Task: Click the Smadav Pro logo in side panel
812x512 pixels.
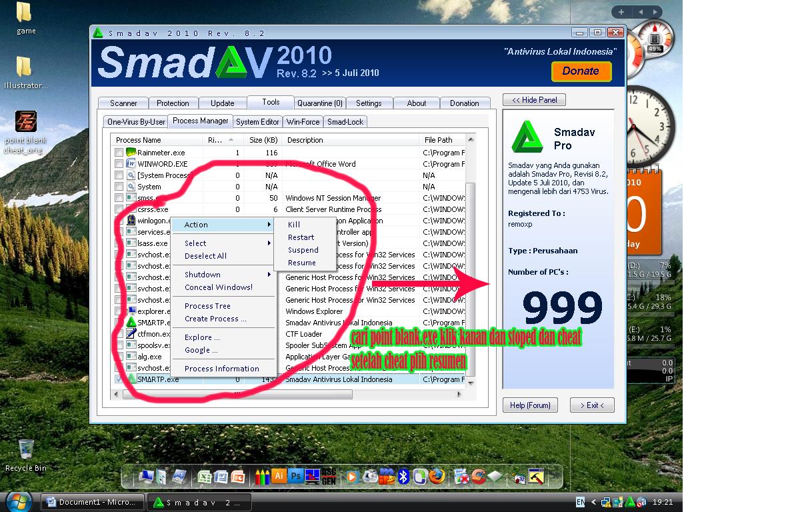Action: click(527, 137)
